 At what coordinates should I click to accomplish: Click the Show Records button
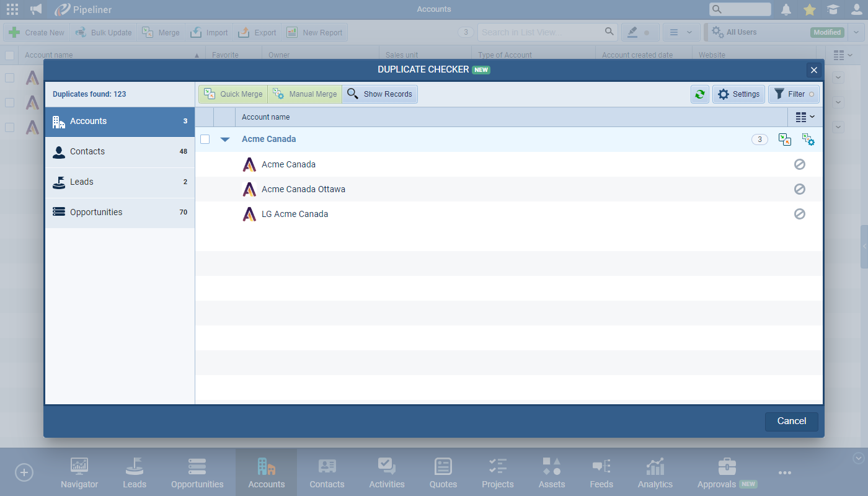point(379,94)
